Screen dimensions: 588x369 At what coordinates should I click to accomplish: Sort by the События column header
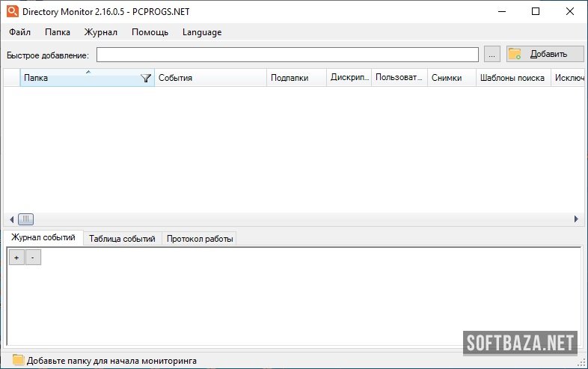click(x=209, y=78)
